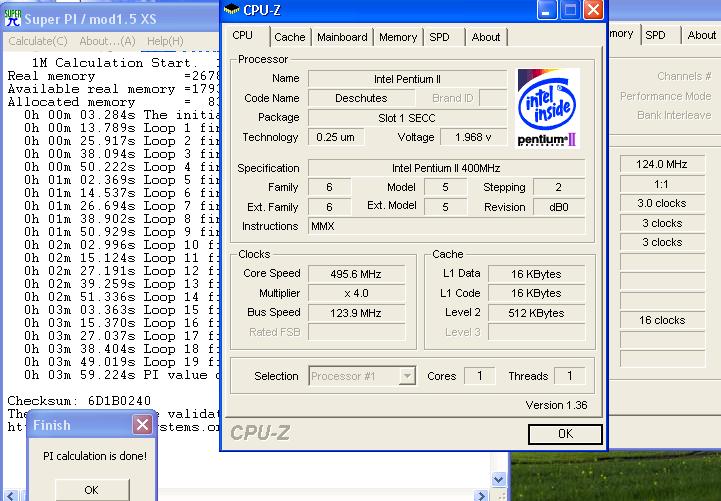
Task: Click the CPU-Z chip icon in title bar
Action: (x=231, y=10)
